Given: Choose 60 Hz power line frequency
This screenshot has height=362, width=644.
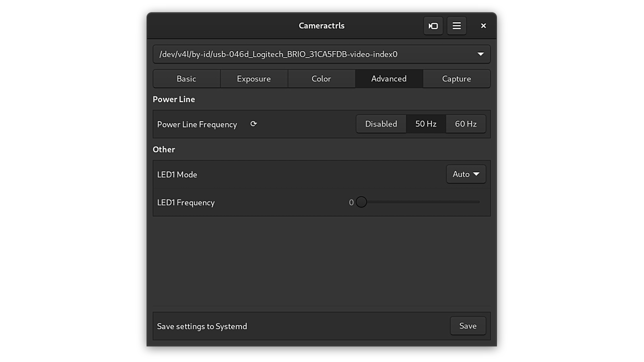Looking at the screenshot, I should (465, 124).
